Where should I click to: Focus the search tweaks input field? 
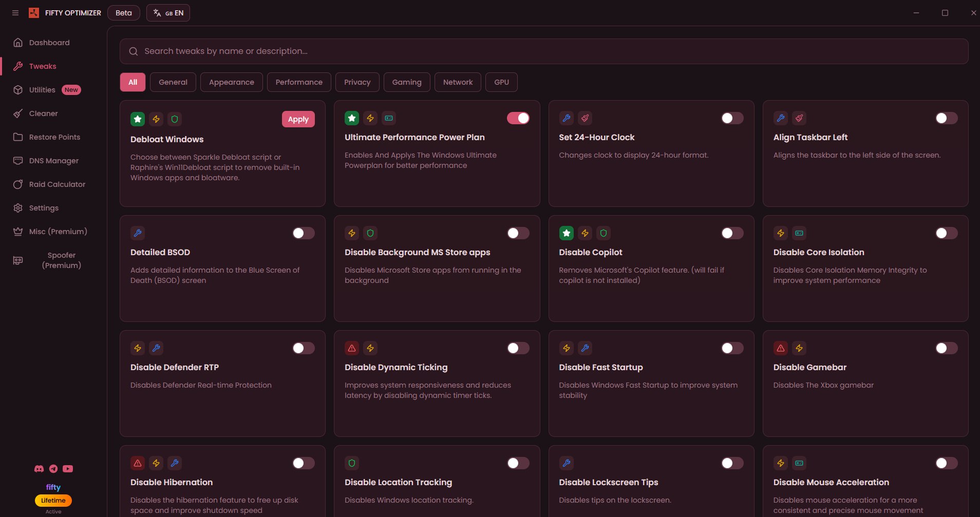click(544, 51)
